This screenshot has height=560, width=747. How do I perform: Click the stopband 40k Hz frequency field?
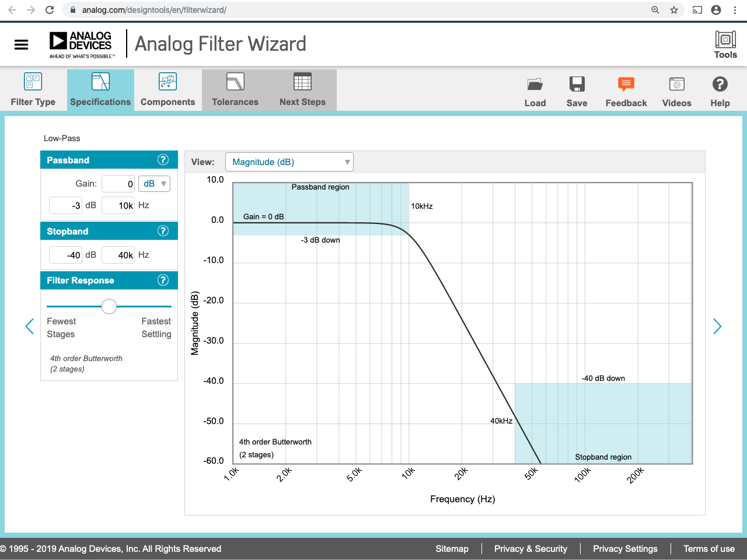click(118, 255)
